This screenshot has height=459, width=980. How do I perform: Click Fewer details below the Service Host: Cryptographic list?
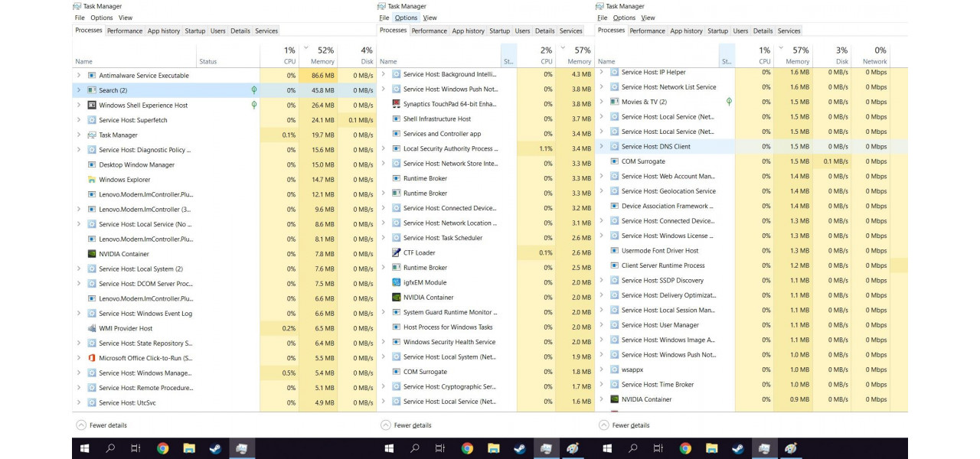pos(406,425)
